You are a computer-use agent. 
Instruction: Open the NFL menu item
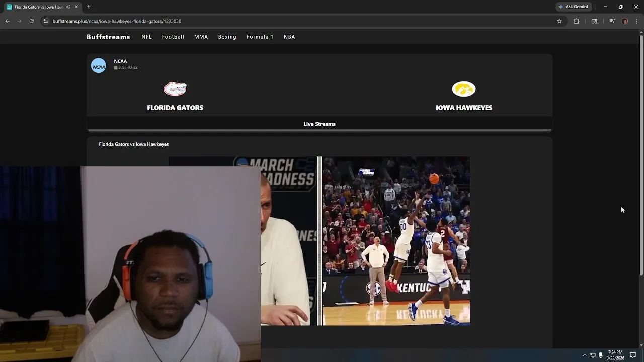(x=146, y=37)
